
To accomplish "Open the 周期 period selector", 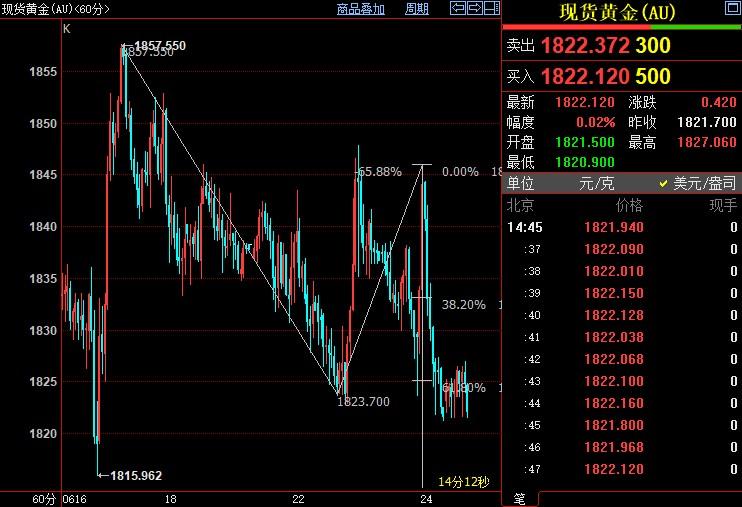I will coord(416,9).
